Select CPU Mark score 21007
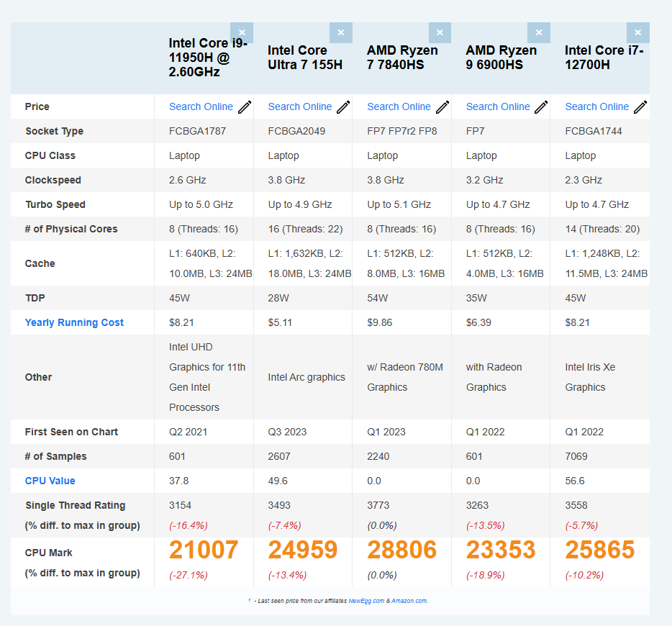672x626 pixels. 204,550
